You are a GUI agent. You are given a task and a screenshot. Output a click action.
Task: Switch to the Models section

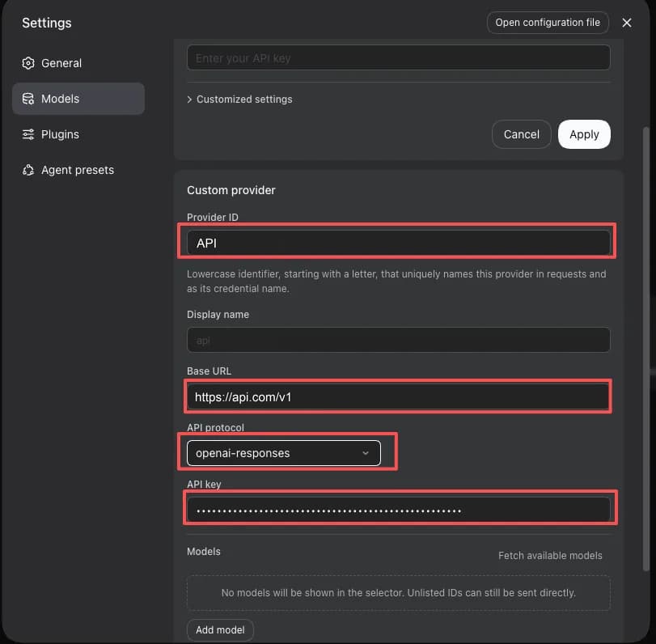point(78,99)
